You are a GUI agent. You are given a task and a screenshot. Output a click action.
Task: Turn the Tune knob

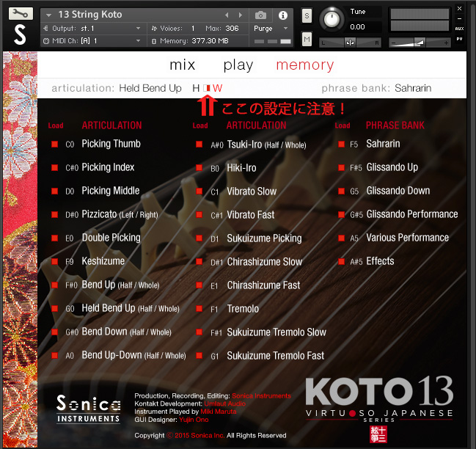point(333,18)
